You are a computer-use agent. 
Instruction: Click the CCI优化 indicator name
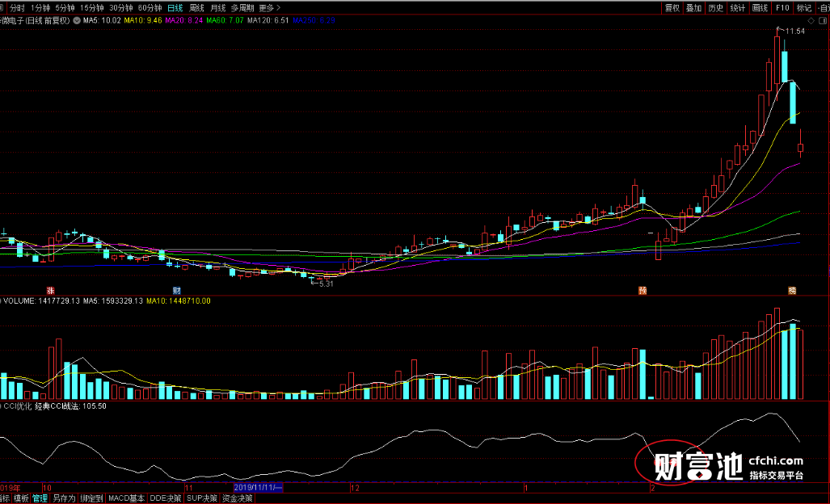coord(18,406)
